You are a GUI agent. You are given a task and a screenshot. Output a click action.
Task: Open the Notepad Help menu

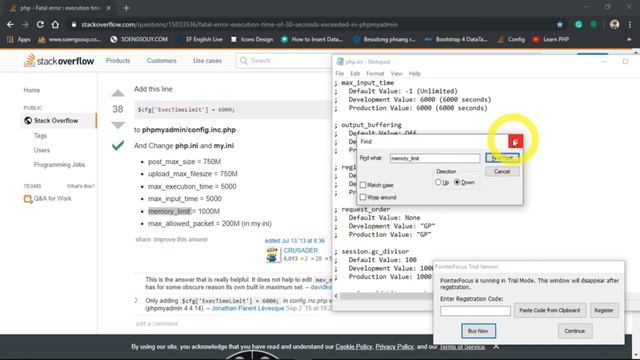point(414,73)
